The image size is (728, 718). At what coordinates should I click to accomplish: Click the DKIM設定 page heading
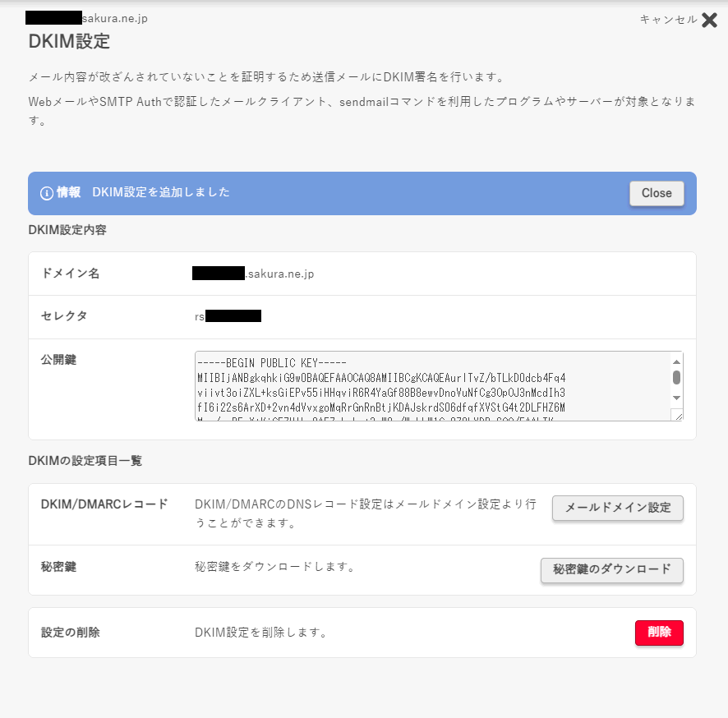69,42
